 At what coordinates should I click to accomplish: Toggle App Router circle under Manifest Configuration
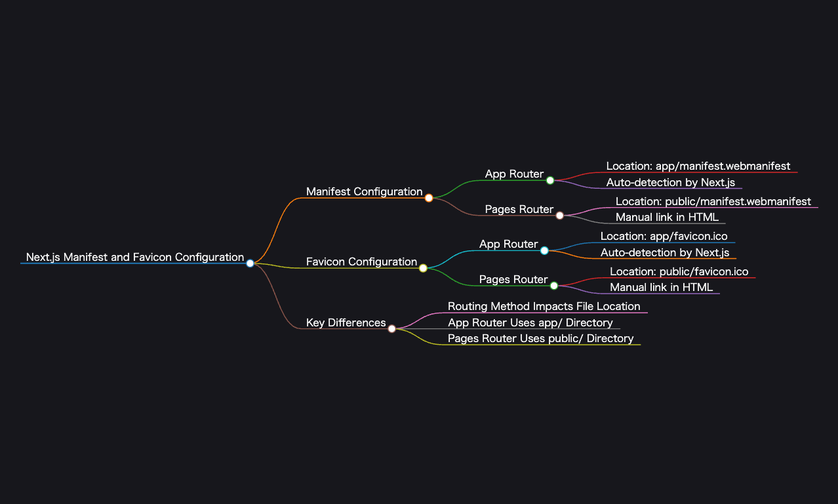point(550,180)
